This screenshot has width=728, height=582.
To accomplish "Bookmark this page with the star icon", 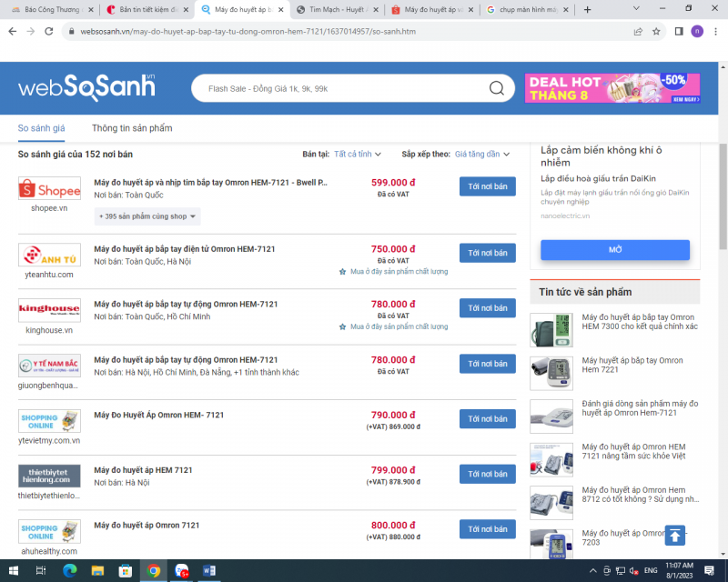I will (656, 31).
